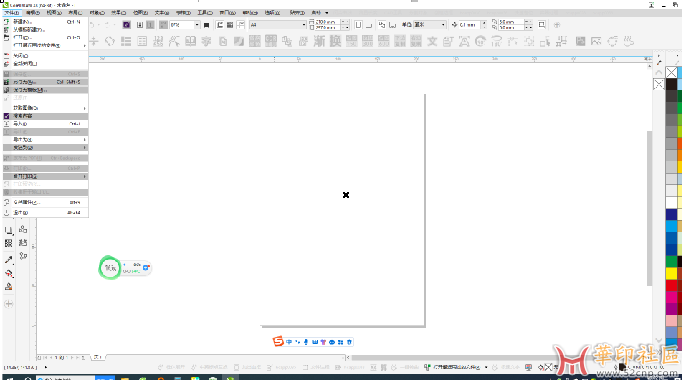Click the grid pattern tool in toolbox

(8, 243)
